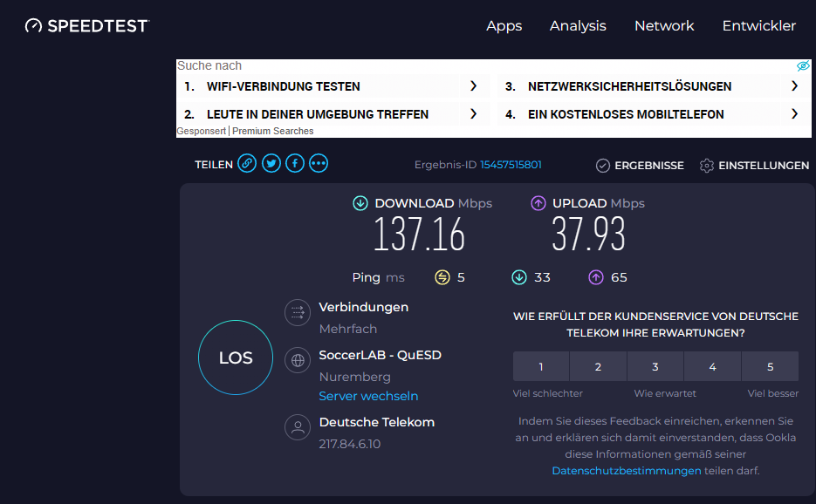Share result via Twitter icon
This screenshot has height=504, width=816.
point(271,164)
